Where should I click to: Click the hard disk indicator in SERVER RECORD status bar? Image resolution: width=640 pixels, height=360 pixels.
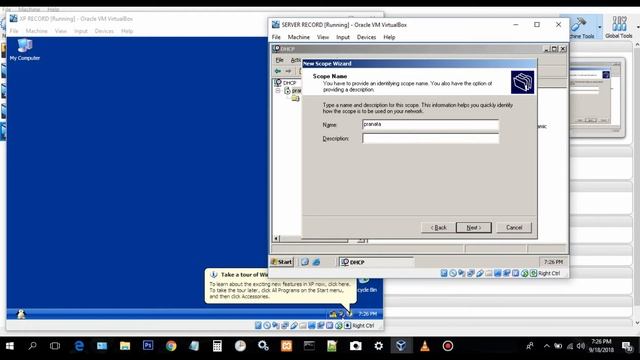444,273
